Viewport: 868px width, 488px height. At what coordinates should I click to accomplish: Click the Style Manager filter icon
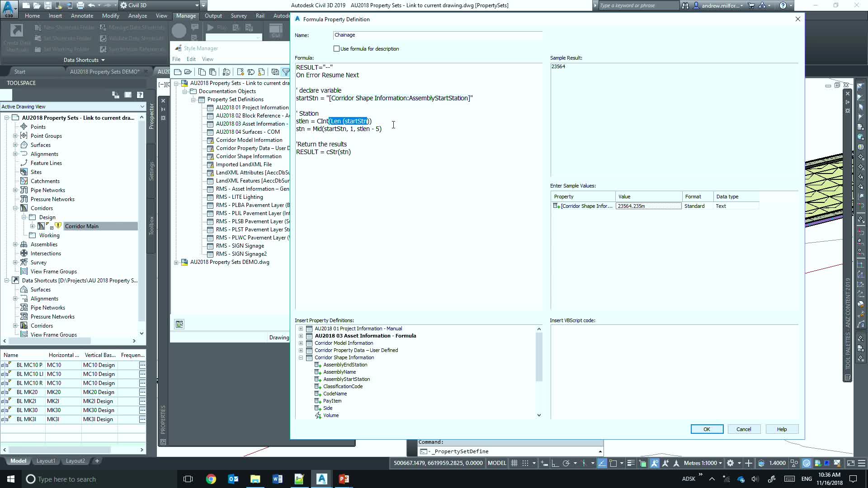click(x=286, y=72)
